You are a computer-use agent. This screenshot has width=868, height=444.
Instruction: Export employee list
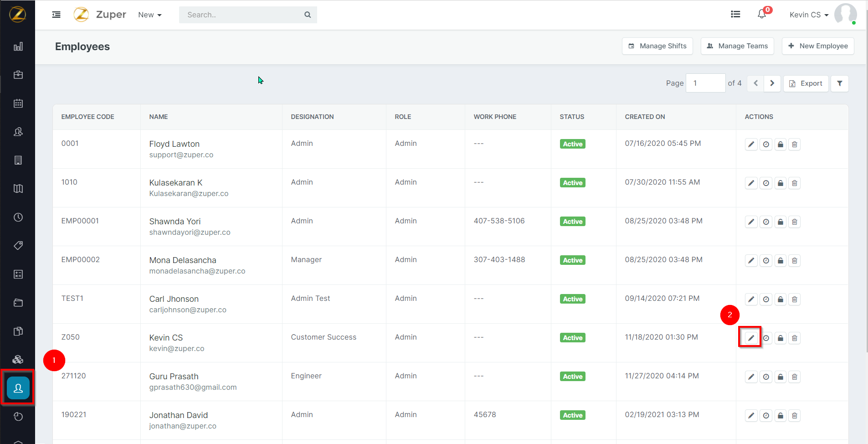pyautogui.click(x=806, y=83)
